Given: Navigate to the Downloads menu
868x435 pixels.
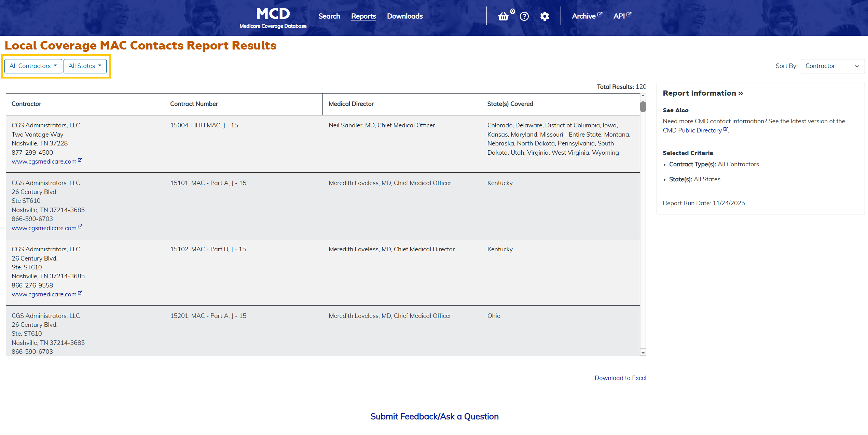Looking at the screenshot, I should pyautogui.click(x=405, y=16).
